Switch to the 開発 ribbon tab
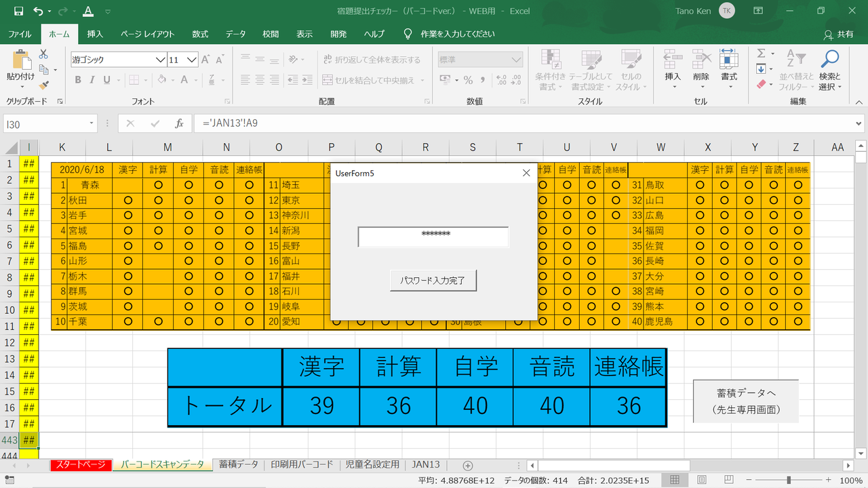The height and width of the screenshot is (488, 868). [x=338, y=34]
